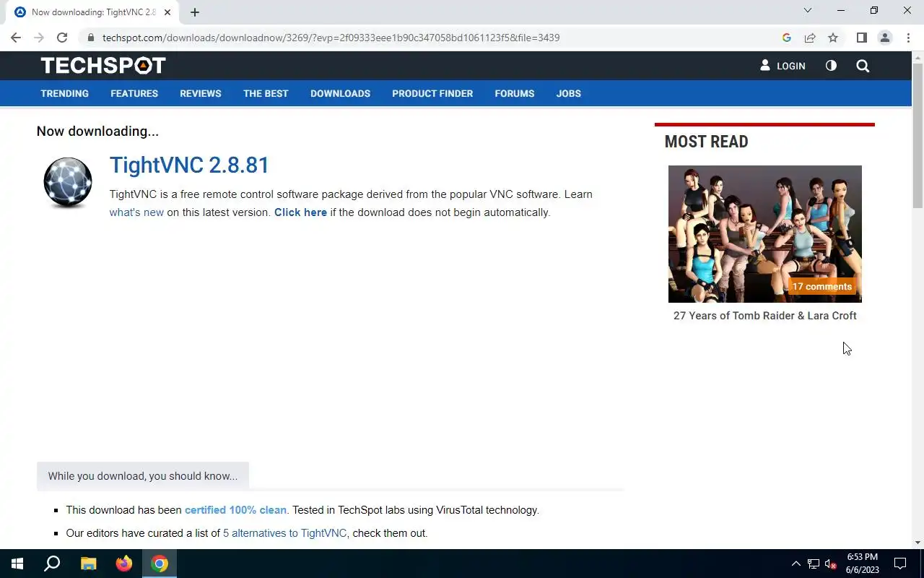Open the REVIEWS menu
This screenshot has height=578, width=924.
201,93
